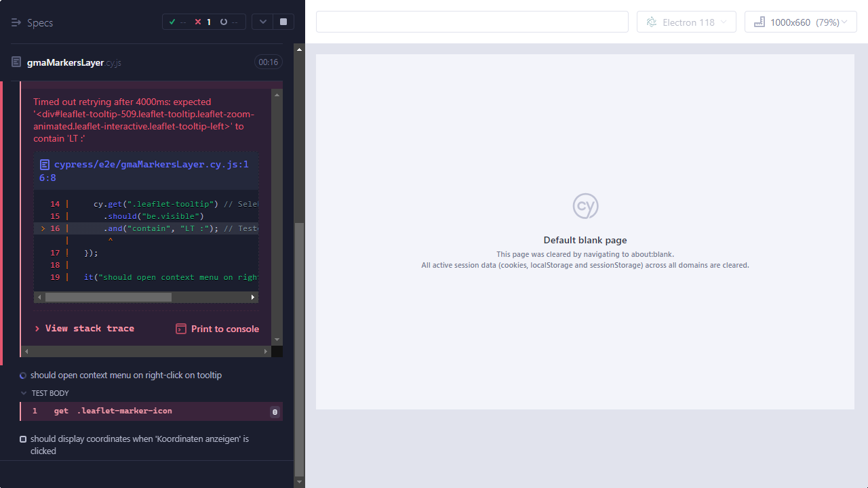
Task: Open the 1000x660 viewport size dropdown
Action: (801, 22)
